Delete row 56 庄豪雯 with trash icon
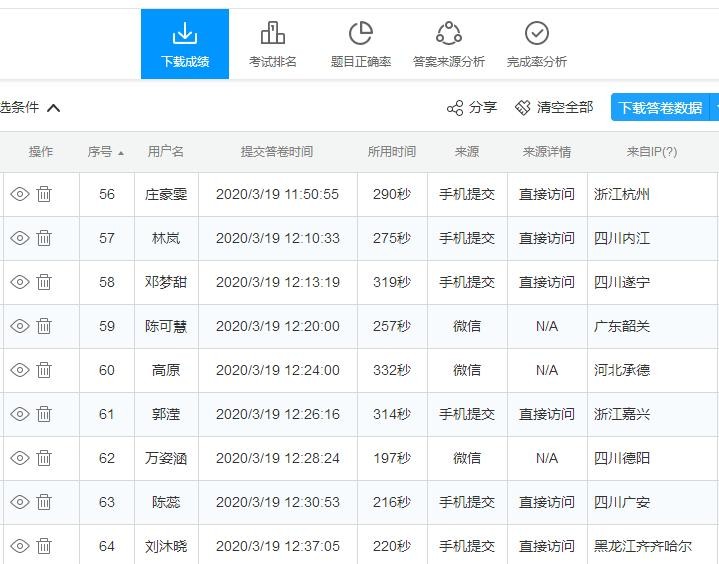 point(44,194)
